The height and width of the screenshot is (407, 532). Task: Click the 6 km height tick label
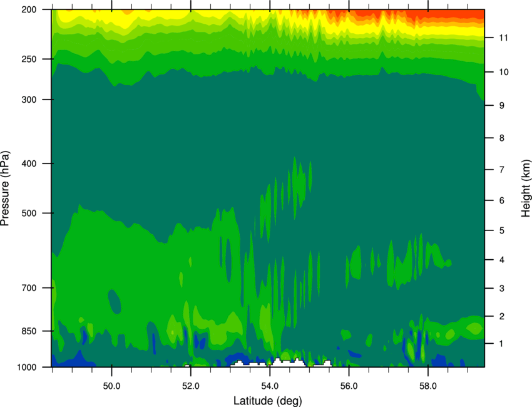[502, 200]
